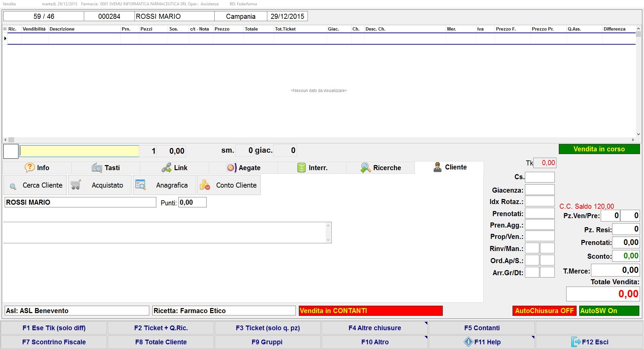Click the F12 Esci exit icon
Image resolution: width=644 pixels, height=349 pixels.
coord(576,342)
